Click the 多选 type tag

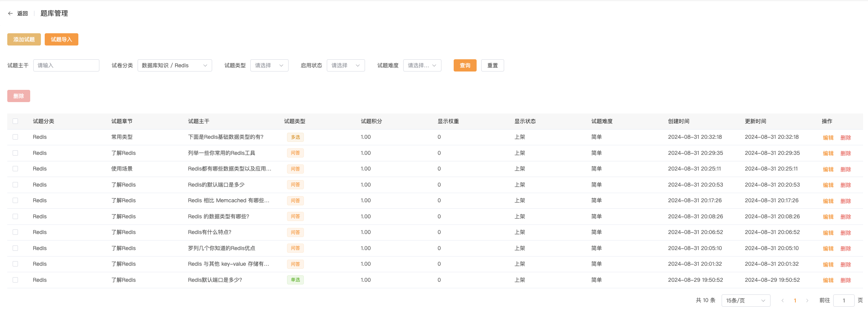[x=295, y=137]
